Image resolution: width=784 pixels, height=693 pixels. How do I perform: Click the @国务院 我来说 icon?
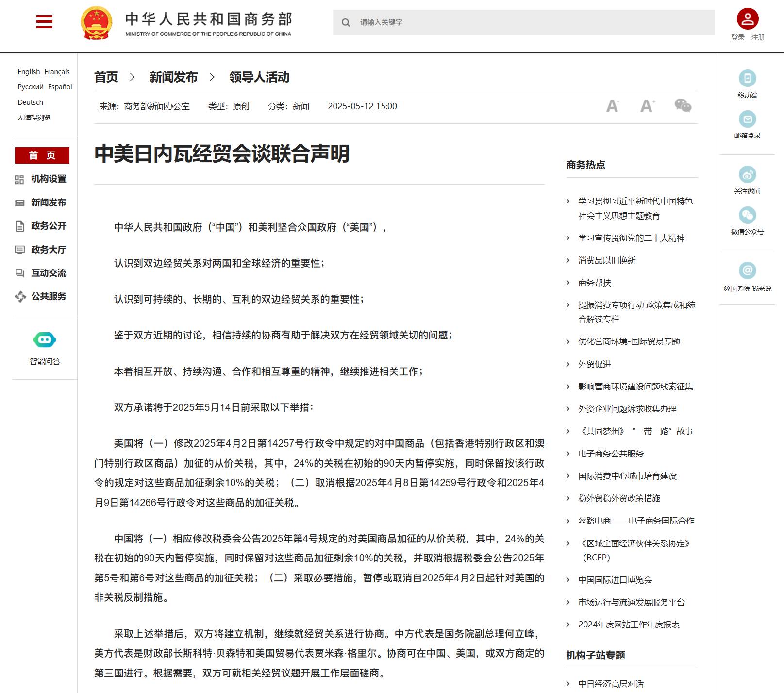click(x=748, y=270)
